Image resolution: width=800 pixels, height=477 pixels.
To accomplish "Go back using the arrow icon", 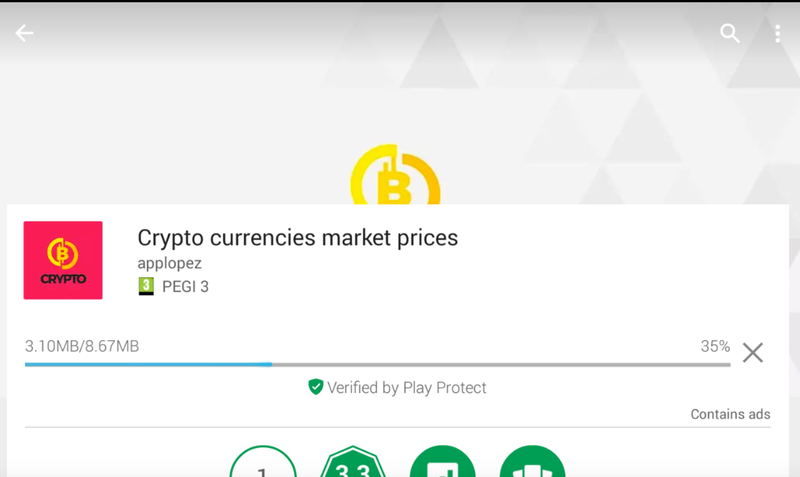I will pos(24,33).
